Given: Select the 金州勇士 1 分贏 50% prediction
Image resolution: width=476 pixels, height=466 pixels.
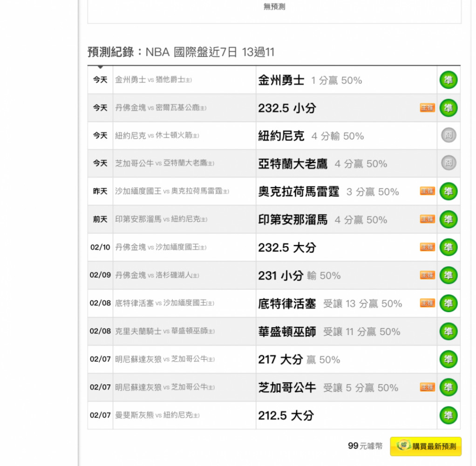Looking at the screenshot, I should [310, 81].
